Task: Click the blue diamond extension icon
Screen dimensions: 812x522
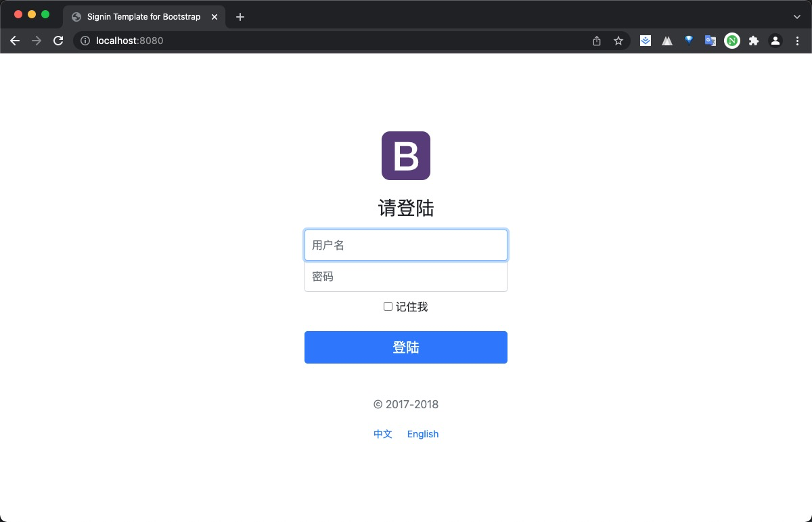Action: pyautogui.click(x=689, y=41)
